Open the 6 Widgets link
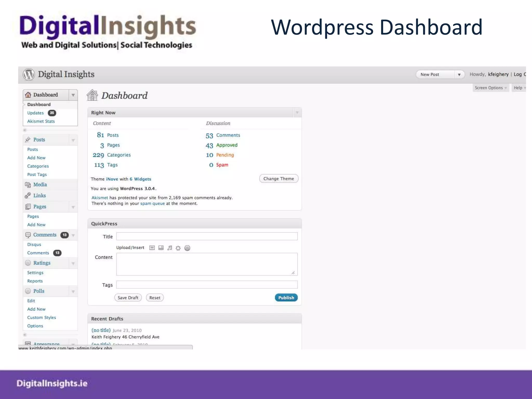Viewport: 532px width, 399px height. point(140,179)
